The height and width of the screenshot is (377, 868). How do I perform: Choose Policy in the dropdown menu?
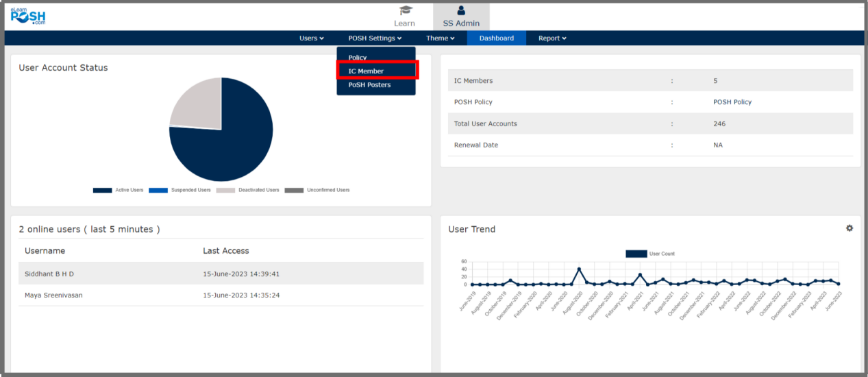click(x=357, y=58)
